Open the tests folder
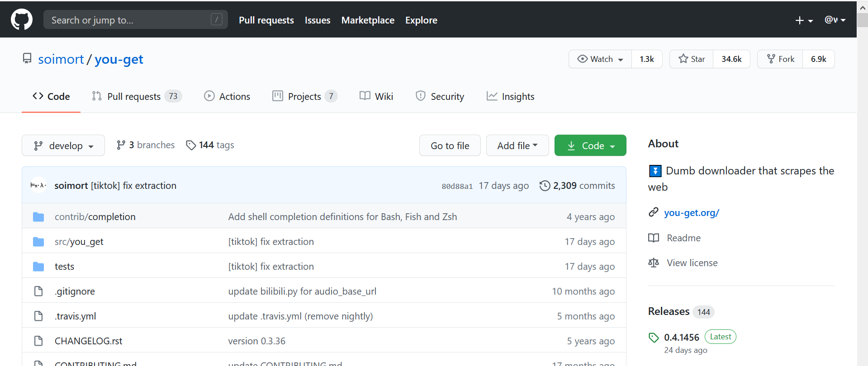 pyautogui.click(x=64, y=267)
